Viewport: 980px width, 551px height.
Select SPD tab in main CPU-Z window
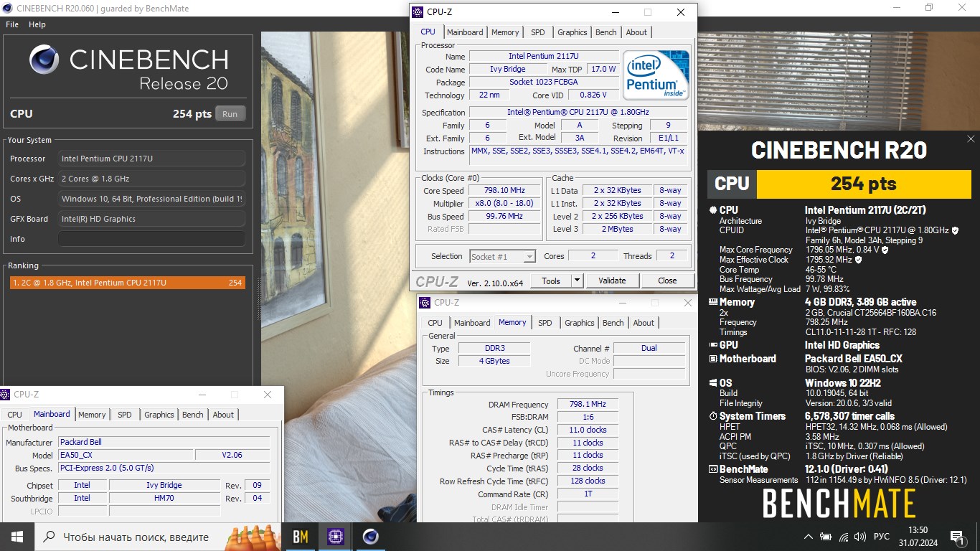coord(538,32)
